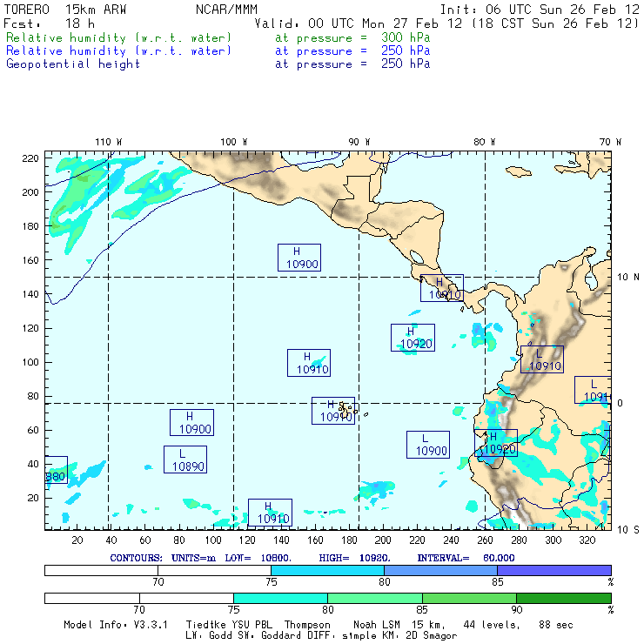This screenshot has height=644, width=644.
Task: Click the 'L 10890' low-height label box
Action: [x=185, y=460]
